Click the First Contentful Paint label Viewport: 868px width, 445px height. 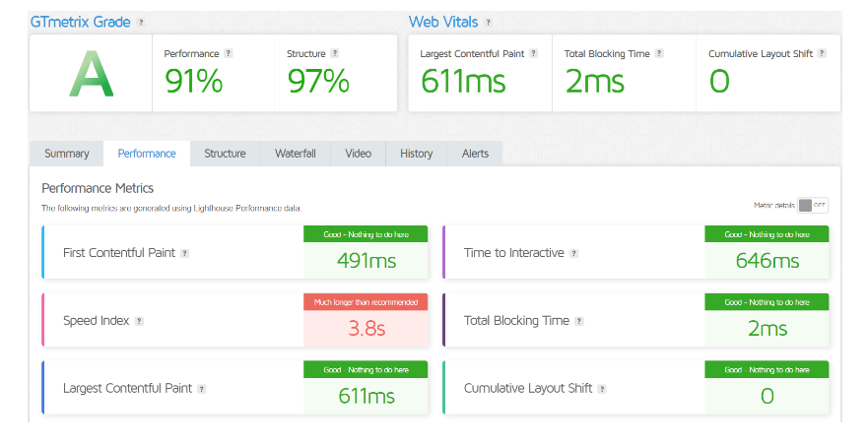(x=119, y=253)
